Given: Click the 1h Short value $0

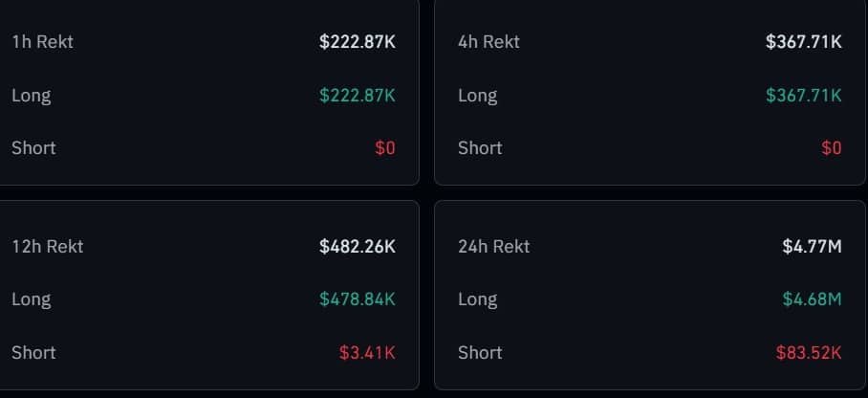Looking at the screenshot, I should pyautogui.click(x=385, y=148).
